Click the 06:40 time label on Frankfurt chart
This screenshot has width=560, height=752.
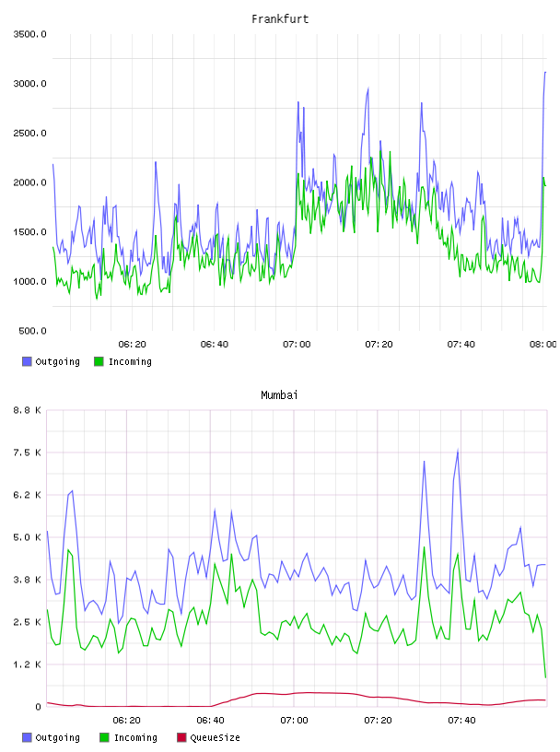pyautogui.click(x=215, y=345)
